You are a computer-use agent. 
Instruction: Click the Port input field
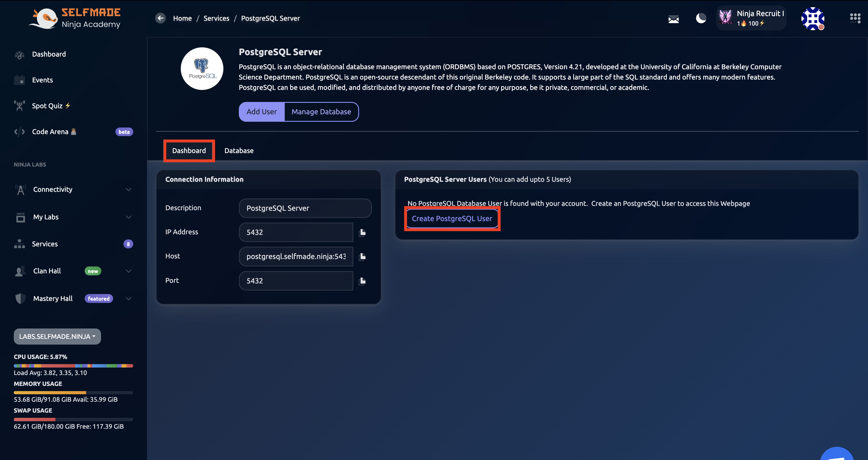coord(296,281)
